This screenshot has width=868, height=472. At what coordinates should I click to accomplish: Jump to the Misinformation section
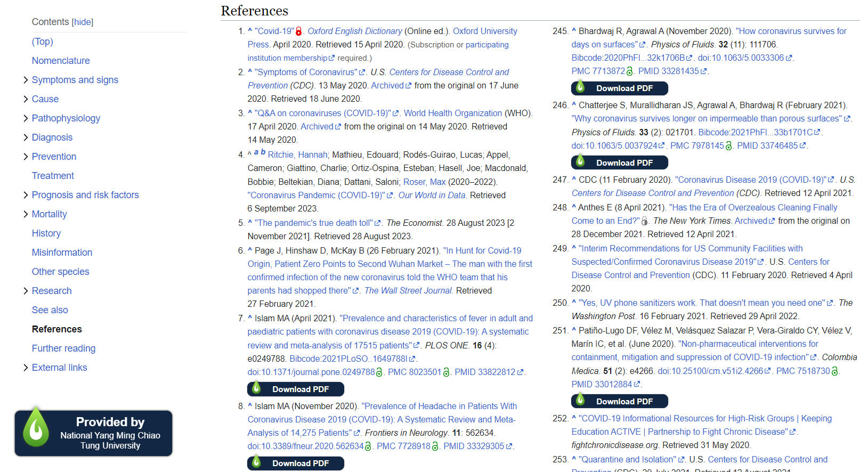tap(62, 253)
